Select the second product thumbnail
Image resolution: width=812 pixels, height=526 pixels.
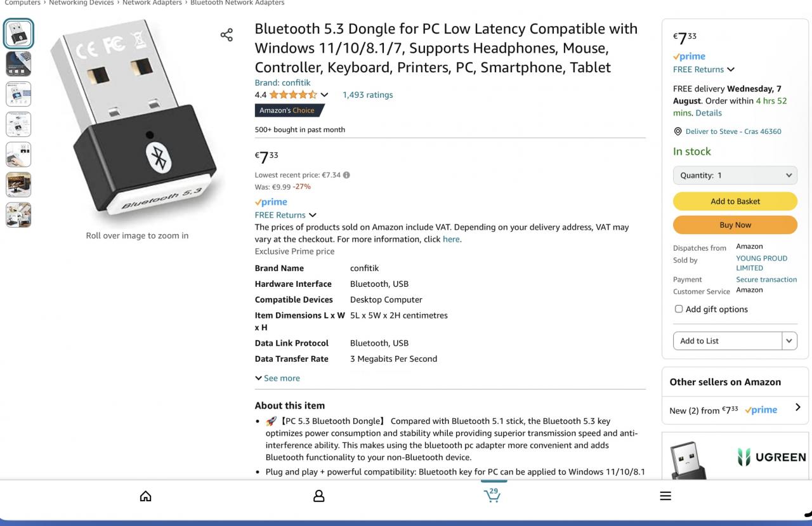click(18, 64)
